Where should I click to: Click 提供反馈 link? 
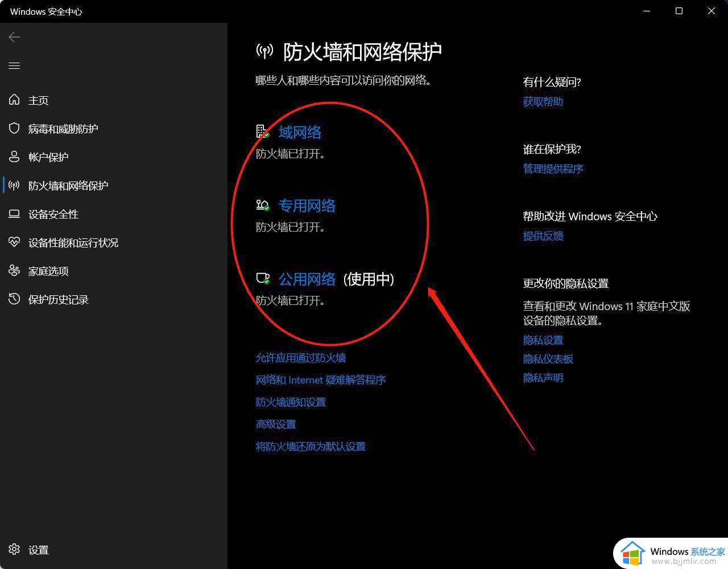click(x=543, y=236)
